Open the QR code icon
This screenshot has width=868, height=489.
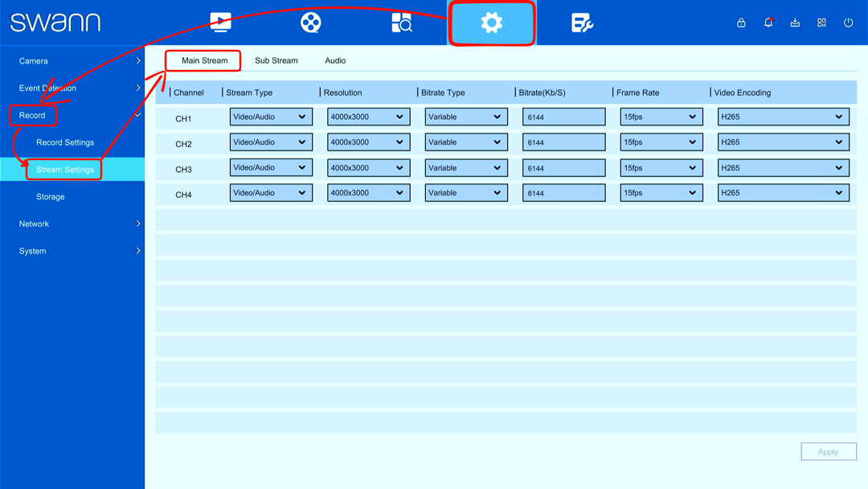(821, 23)
